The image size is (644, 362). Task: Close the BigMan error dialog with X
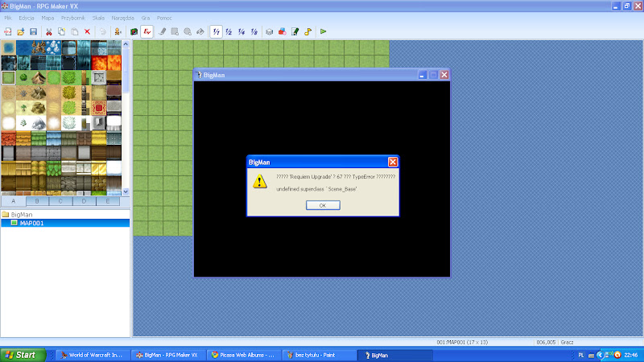pos(393,162)
